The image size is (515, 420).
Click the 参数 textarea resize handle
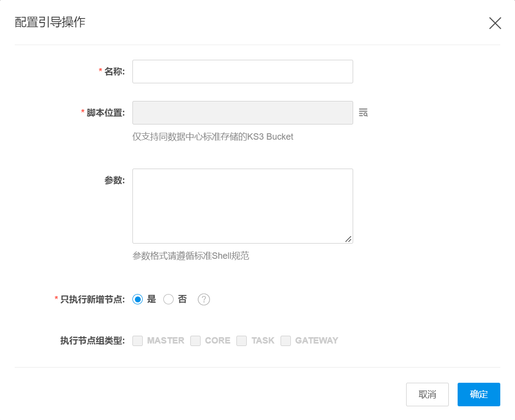pyautogui.click(x=348, y=239)
